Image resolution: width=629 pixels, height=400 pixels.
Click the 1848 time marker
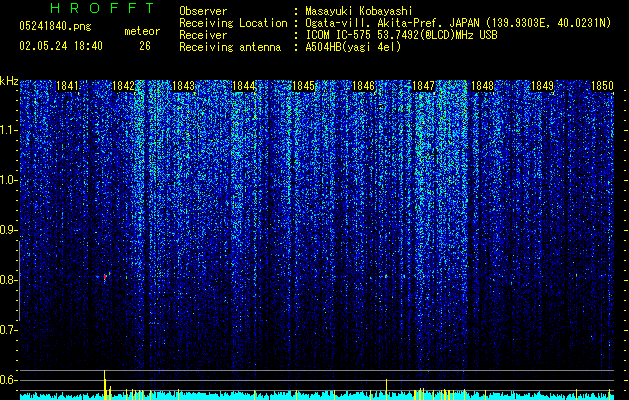click(x=482, y=86)
